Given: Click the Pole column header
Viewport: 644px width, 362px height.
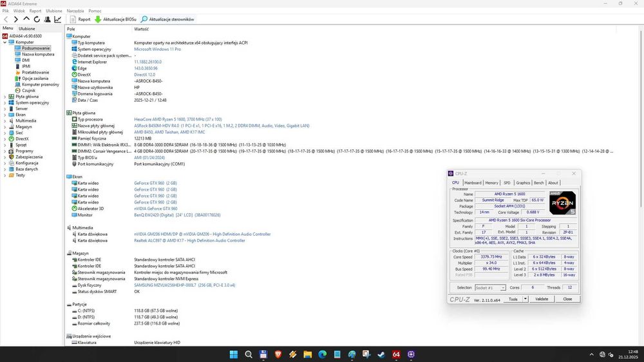Looking at the screenshot, I should pos(71,29).
